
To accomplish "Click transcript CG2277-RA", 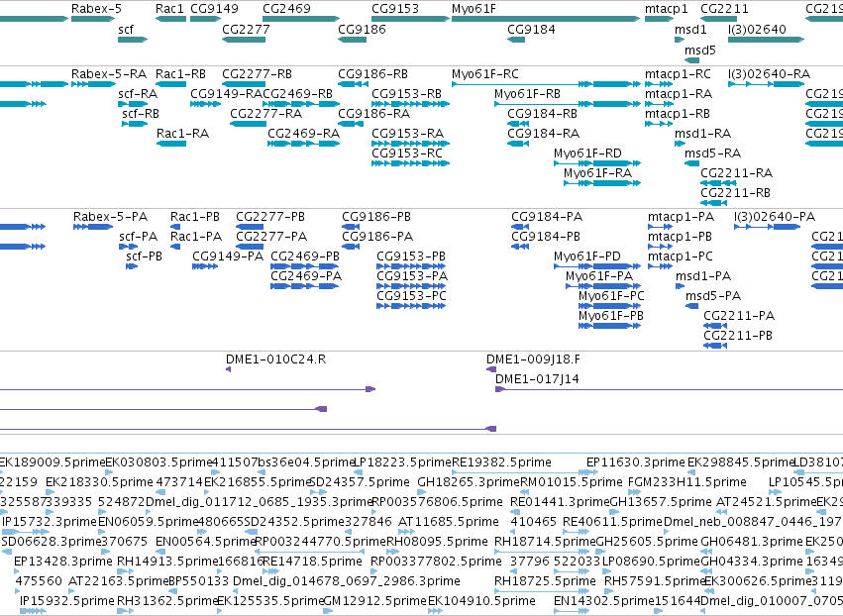I will click(x=265, y=114).
